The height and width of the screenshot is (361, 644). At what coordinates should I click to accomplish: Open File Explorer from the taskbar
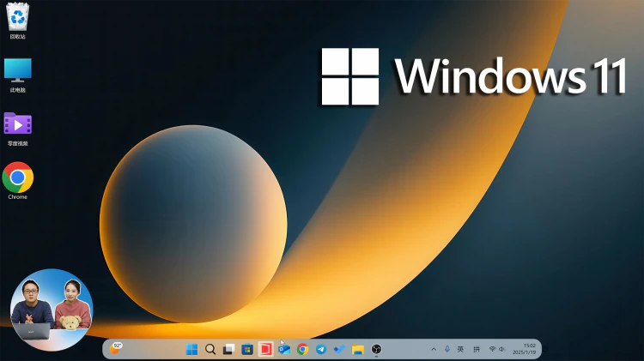(x=358, y=350)
